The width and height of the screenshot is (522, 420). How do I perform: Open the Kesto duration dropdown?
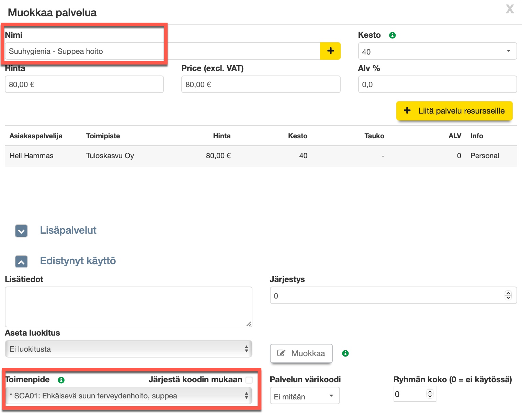click(437, 51)
